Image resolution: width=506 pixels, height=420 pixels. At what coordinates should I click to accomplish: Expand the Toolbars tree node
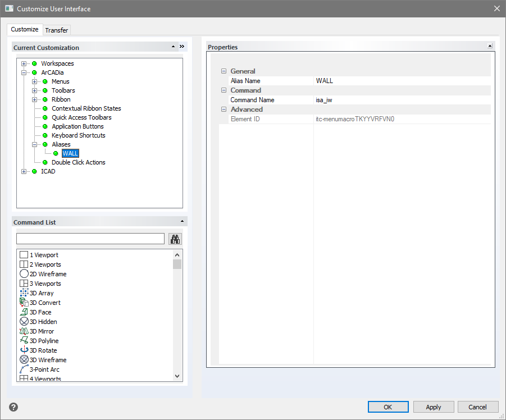(34, 90)
